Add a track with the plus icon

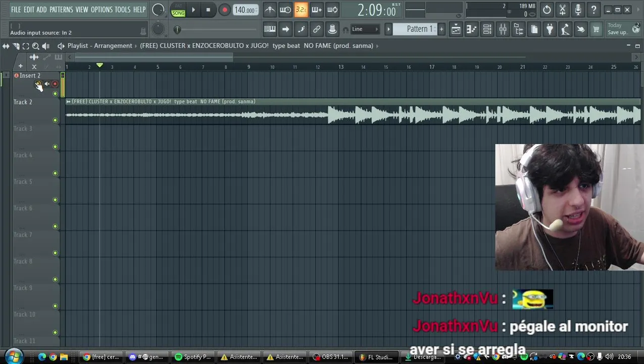click(20, 66)
